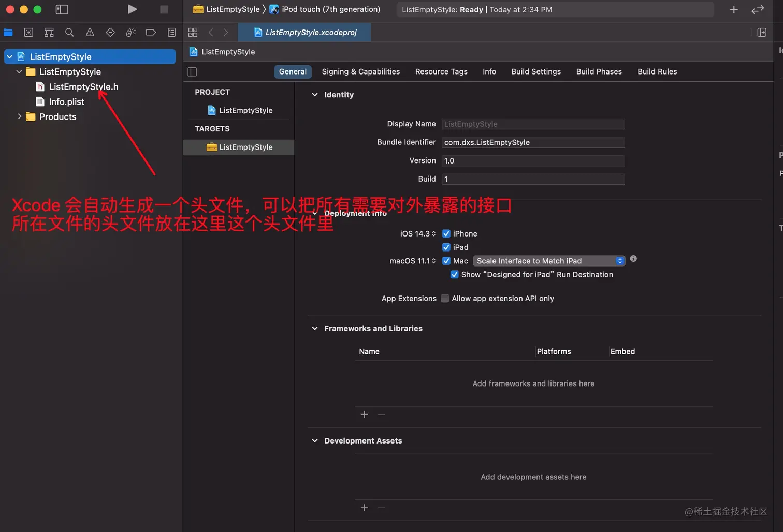
Task: Collapse the ListEmptyStyle folder group
Action: pyautogui.click(x=19, y=72)
